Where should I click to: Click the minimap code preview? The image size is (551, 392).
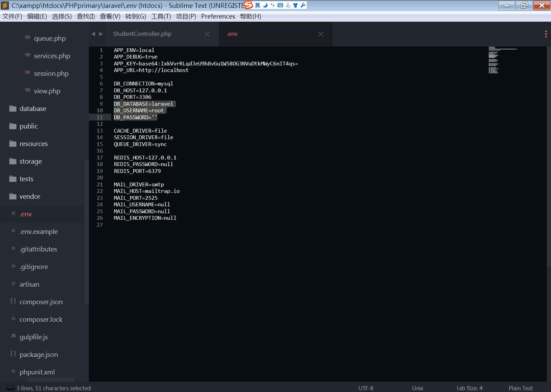point(496,60)
